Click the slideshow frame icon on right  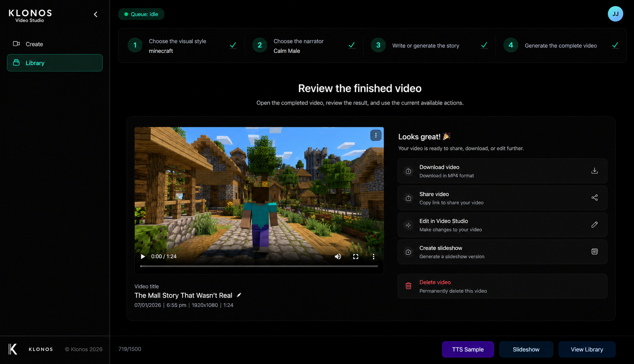595,252
